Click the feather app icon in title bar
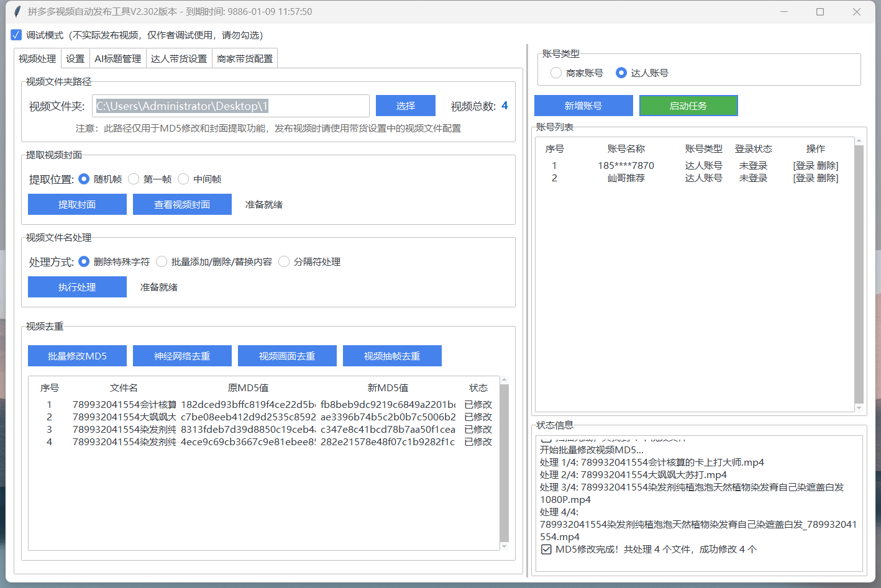Screen dimensions: 881x588 pos(17,12)
